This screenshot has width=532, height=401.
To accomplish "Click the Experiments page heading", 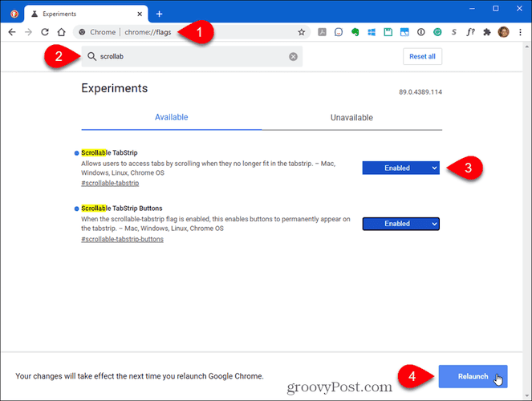I will (115, 88).
